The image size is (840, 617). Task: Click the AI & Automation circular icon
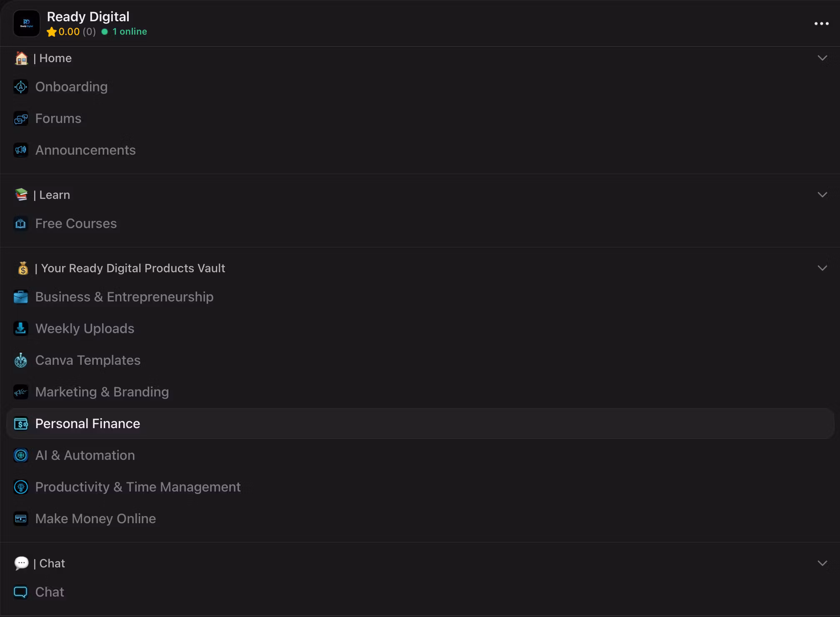[21, 455]
